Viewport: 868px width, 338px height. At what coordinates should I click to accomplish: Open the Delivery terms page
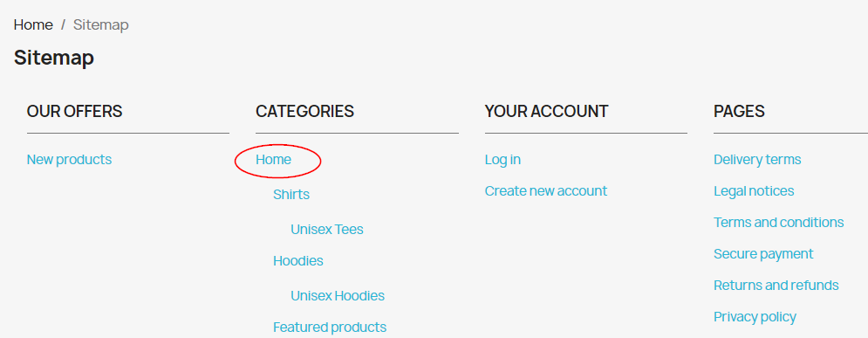(757, 160)
